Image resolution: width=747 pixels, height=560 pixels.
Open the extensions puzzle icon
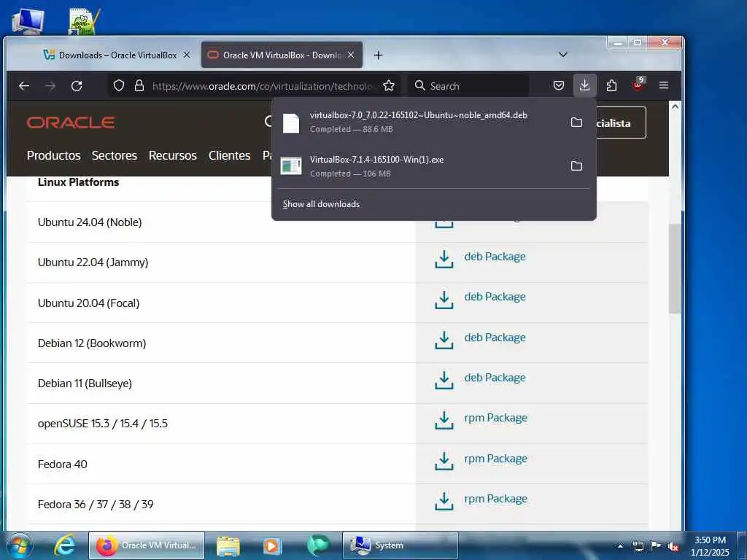[x=611, y=86]
